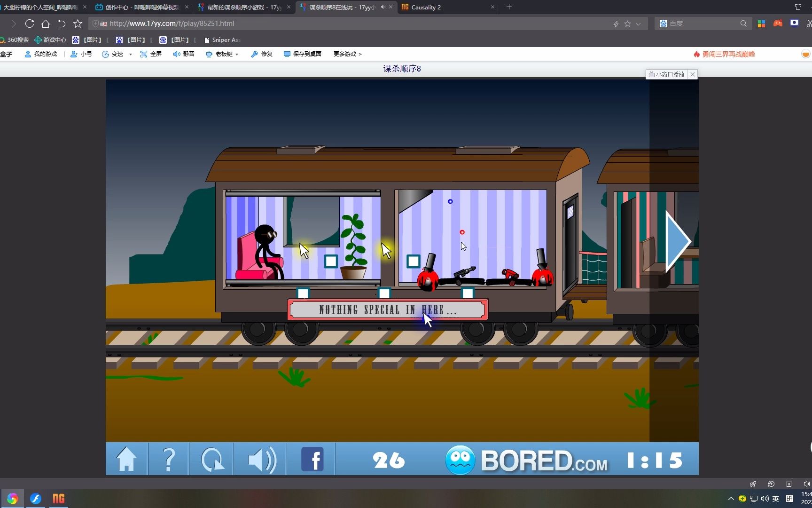Expand the 变速 dropdown arrow
Viewport: 812px width, 508px height.
[x=130, y=55]
